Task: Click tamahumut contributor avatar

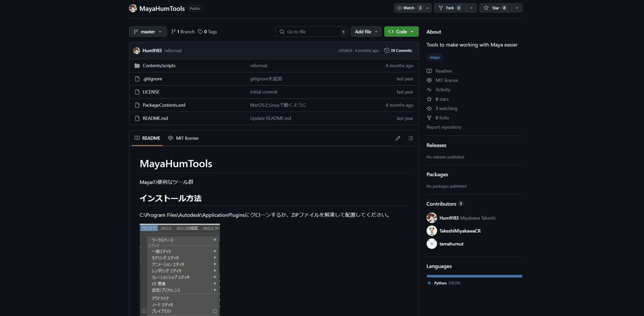Action: click(432, 244)
